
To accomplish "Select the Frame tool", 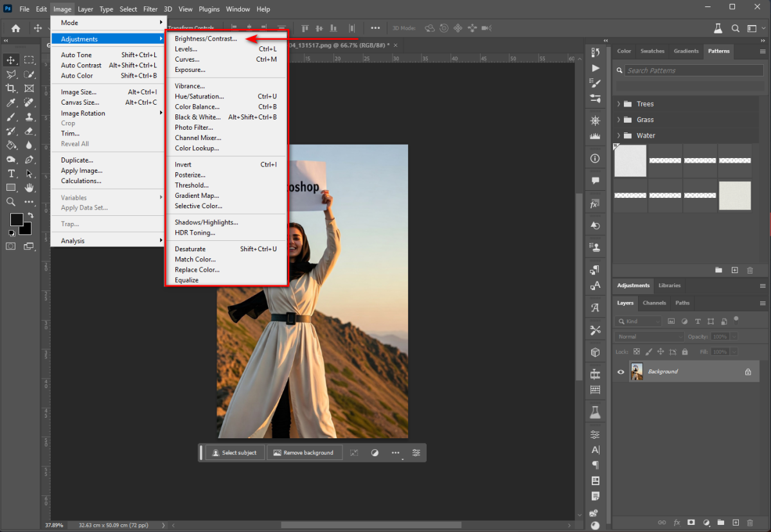I will coord(29,88).
